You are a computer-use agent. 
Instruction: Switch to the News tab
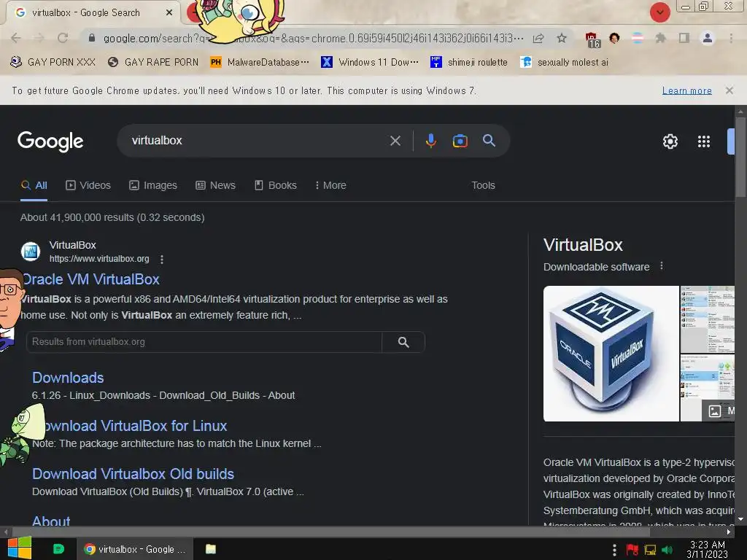215,186
